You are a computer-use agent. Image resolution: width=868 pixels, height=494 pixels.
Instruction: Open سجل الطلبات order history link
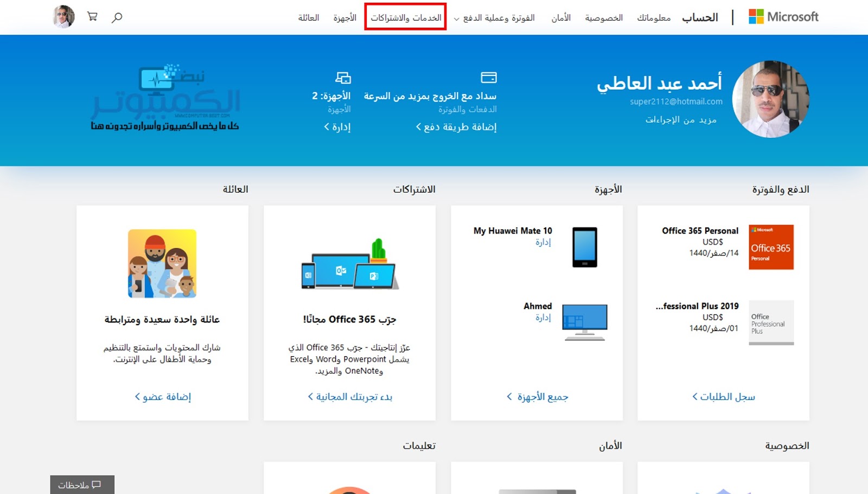[722, 396]
